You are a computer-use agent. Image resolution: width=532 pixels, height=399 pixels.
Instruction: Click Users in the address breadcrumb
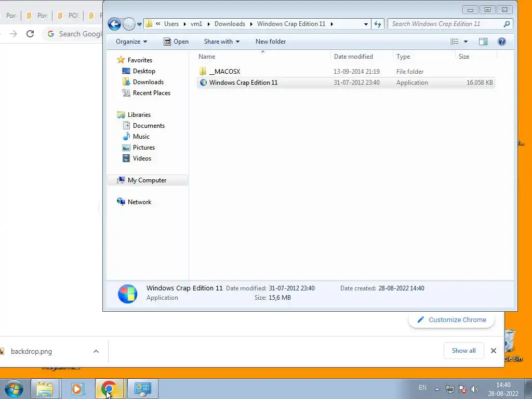171,24
